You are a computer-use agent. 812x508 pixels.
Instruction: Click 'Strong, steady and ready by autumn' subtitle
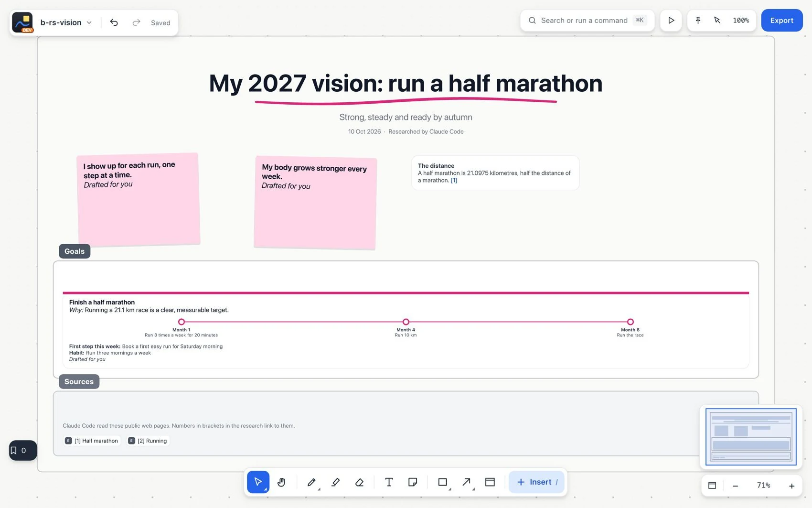point(406,117)
